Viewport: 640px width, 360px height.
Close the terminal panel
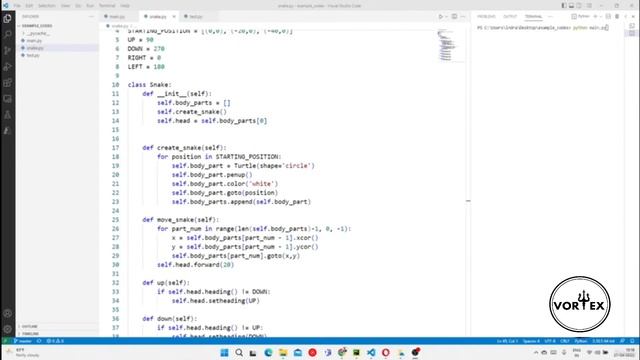pos(633,16)
